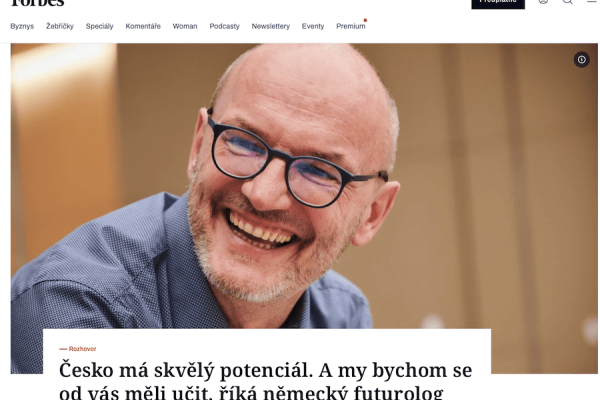Navigate to Podcasty
Image resolution: width=600 pixels, height=400 pixels.
tap(224, 26)
